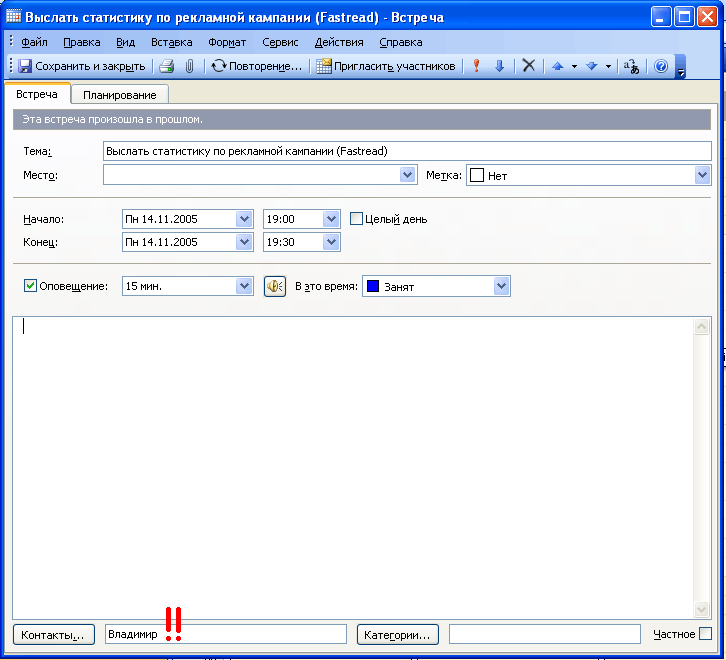Open the Начало date dropdown

pos(244,219)
